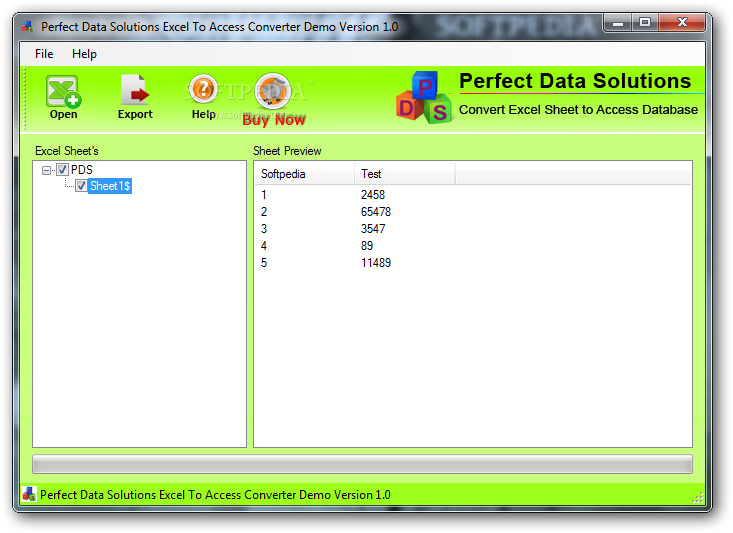
Task: Close the converter window
Action: 682,22
